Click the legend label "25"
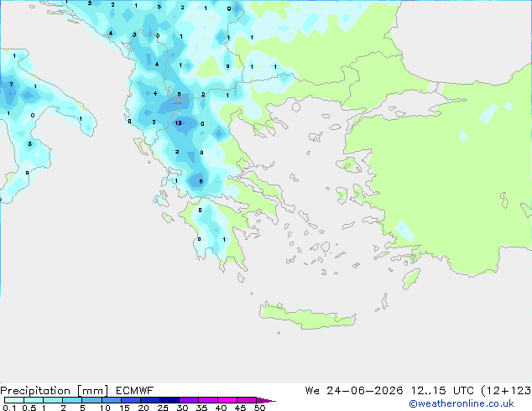532x411 pixels. tap(163, 408)
